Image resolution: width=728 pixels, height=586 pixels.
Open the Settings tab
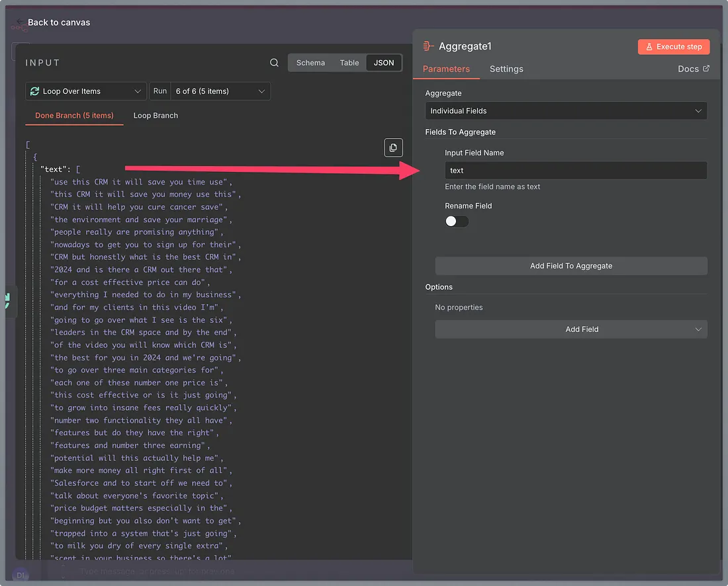(x=506, y=69)
